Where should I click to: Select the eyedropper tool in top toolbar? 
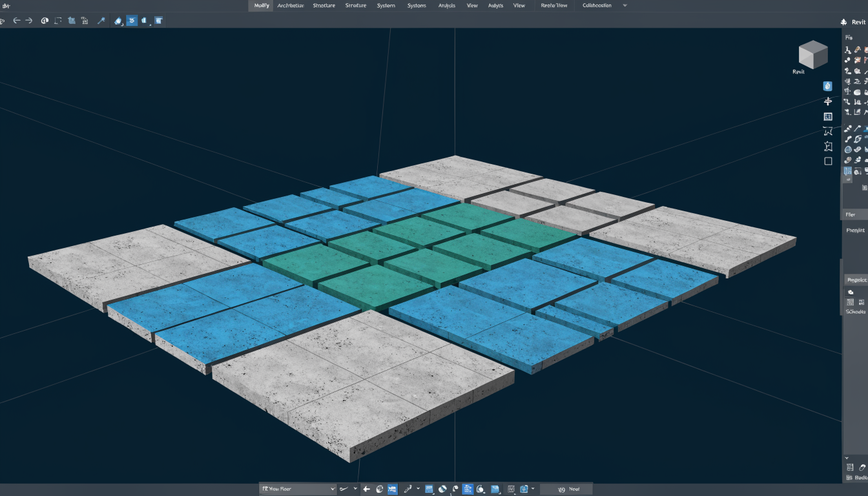[101, 21]
